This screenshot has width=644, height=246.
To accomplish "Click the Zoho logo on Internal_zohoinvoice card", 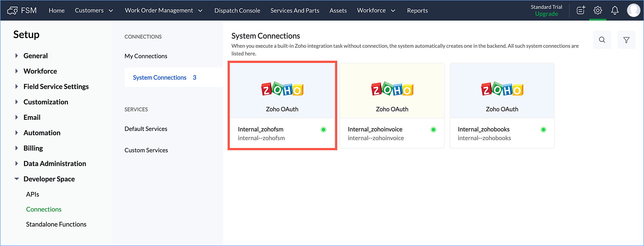I will click(x=392, y=89).
